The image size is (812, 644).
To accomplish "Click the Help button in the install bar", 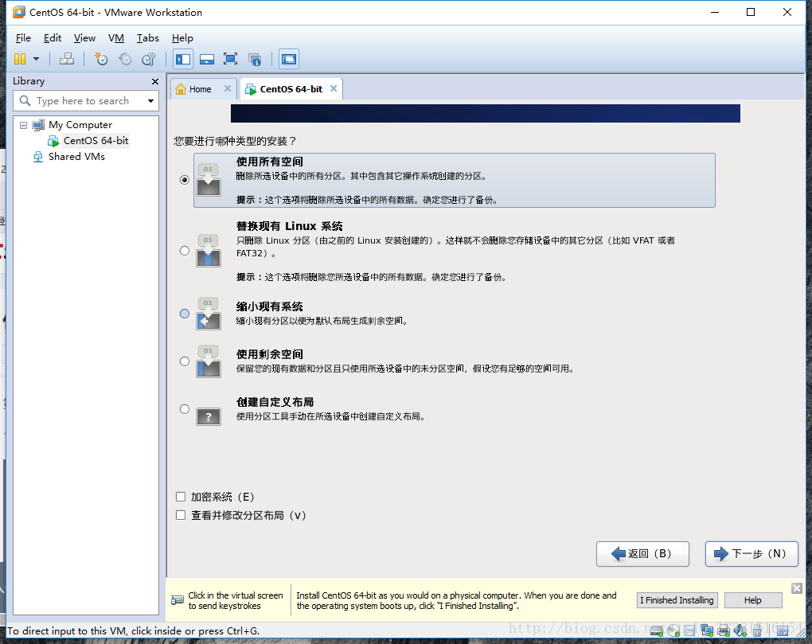I will click(x=753, y=600).
